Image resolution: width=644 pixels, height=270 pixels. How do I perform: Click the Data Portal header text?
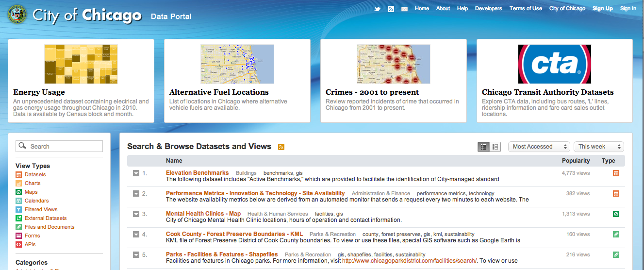click(x=171, y=17)
